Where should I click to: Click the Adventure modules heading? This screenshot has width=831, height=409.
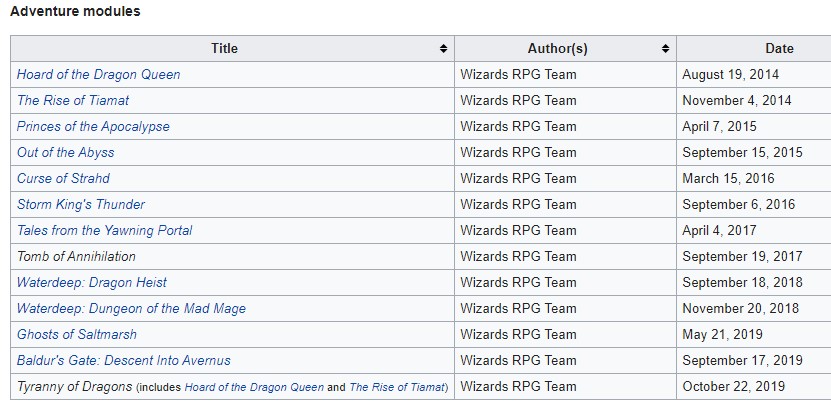click(x=75, y=13)
